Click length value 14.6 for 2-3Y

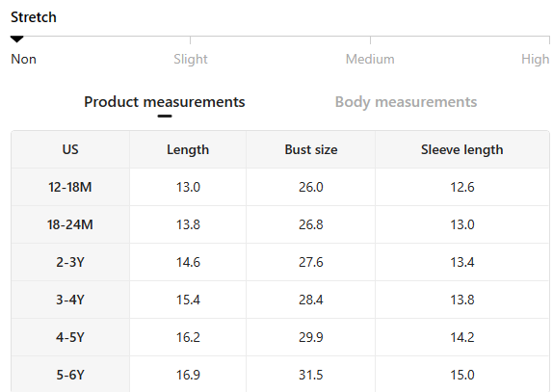(188, 262)
